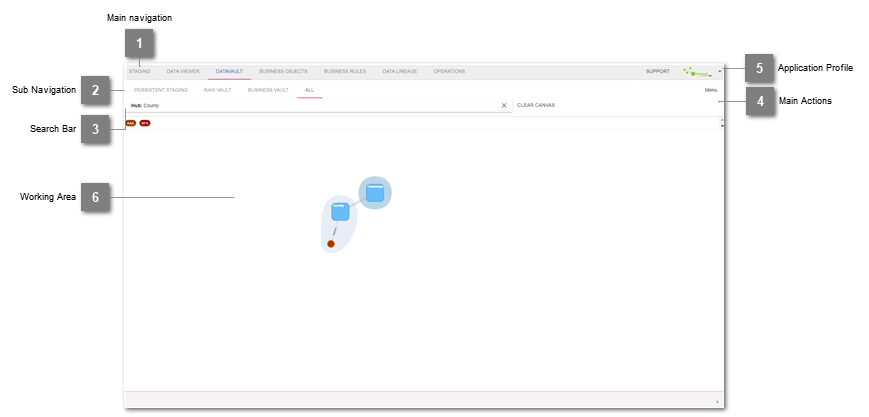Switch to the Staging tab
Image resolution: width=869 pixels, height=417 pixels.
139,72
